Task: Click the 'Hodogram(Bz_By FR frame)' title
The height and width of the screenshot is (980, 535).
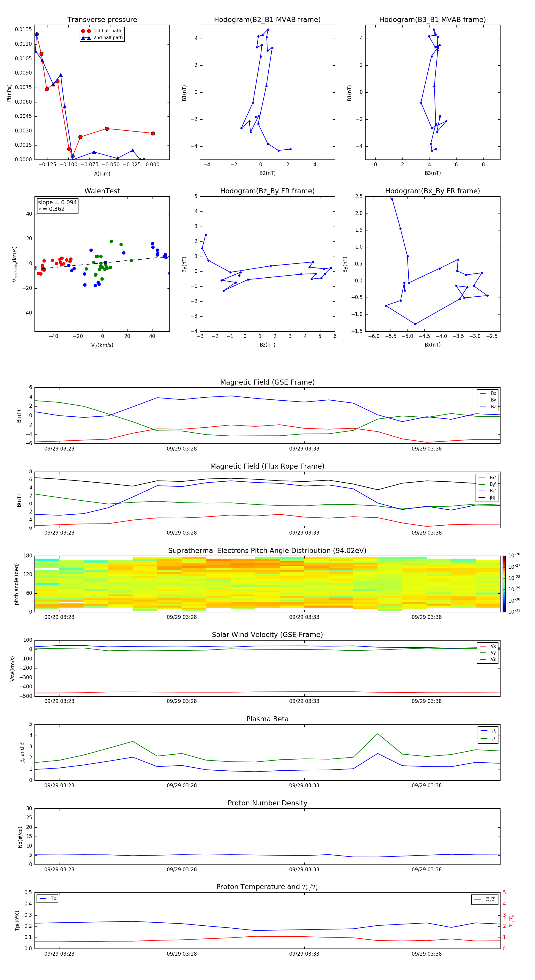Action: tap(267, 191)
